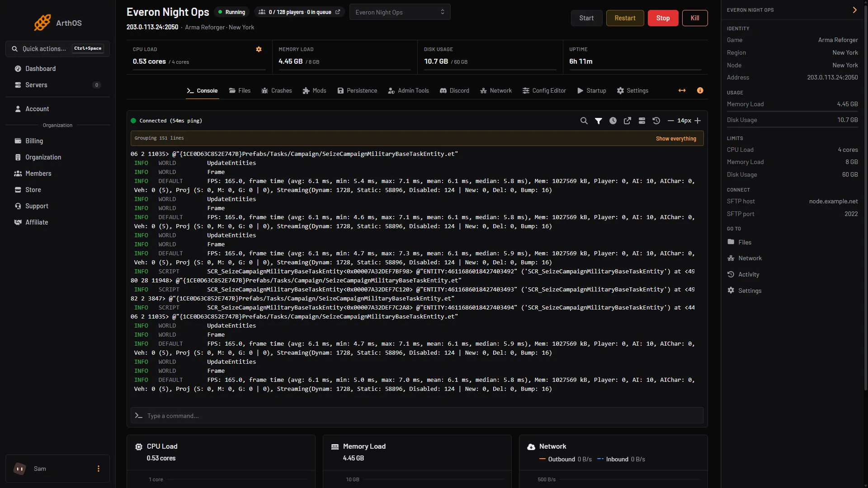Toggle wide layout arrows icon

pyautogui.click(x=682, y=91)
